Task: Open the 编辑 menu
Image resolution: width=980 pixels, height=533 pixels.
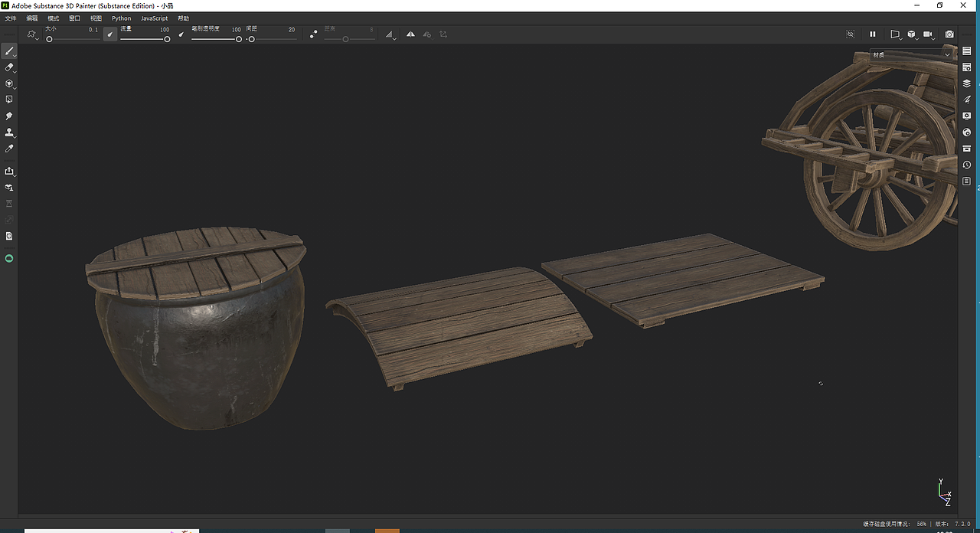Action: point(32,18)
